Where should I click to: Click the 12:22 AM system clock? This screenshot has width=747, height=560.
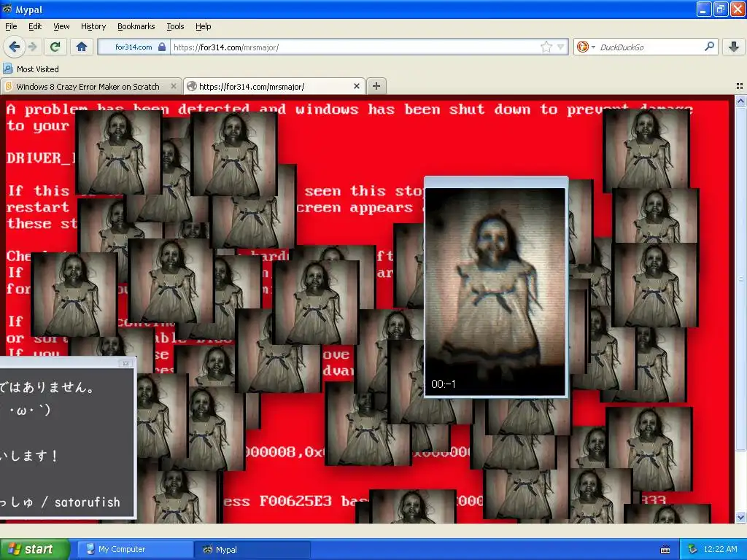(720, 549)
